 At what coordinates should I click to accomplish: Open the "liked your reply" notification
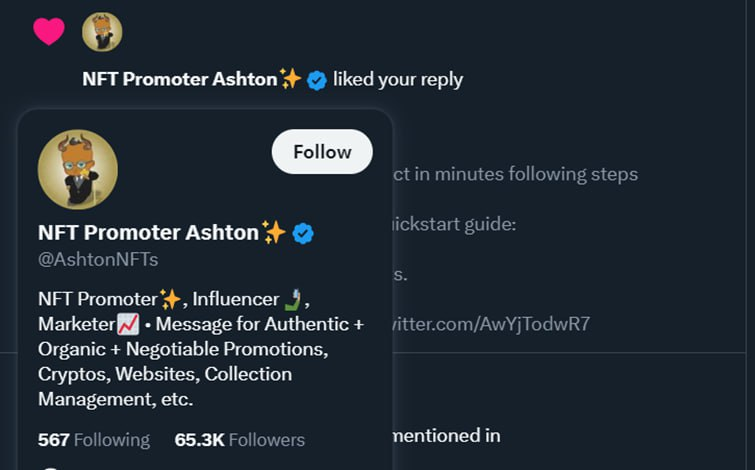coord(398,79)
